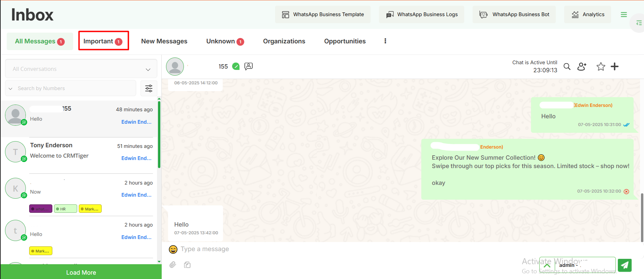This screenshot has width=644, height=279.
Task: Expand the admin sender dropdown chevron
Action: pos(547,265)
